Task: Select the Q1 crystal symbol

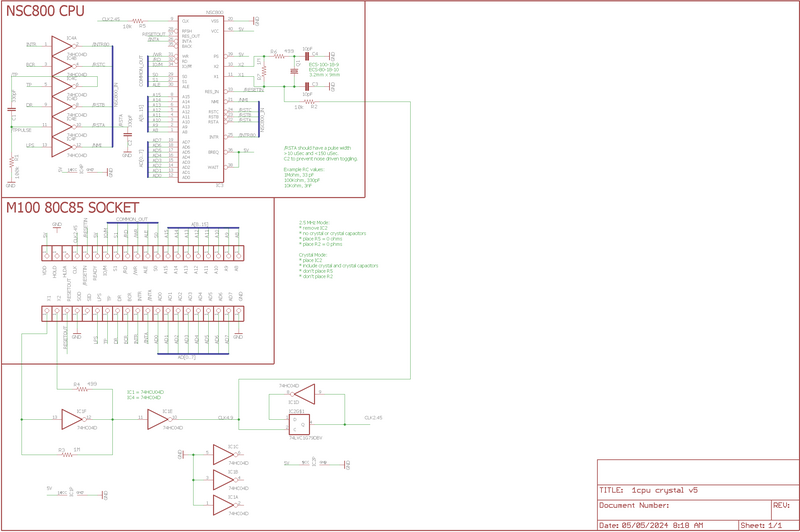Action: click(294, 71)
